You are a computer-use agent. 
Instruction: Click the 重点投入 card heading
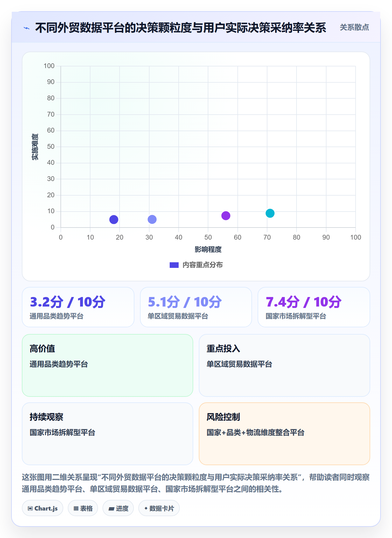tap(223, 349)
